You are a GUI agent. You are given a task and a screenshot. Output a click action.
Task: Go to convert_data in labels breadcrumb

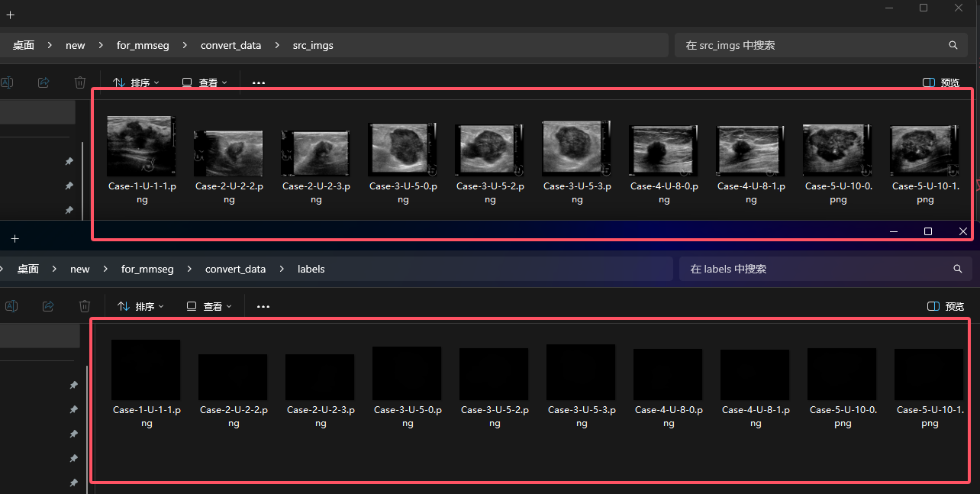235,269
